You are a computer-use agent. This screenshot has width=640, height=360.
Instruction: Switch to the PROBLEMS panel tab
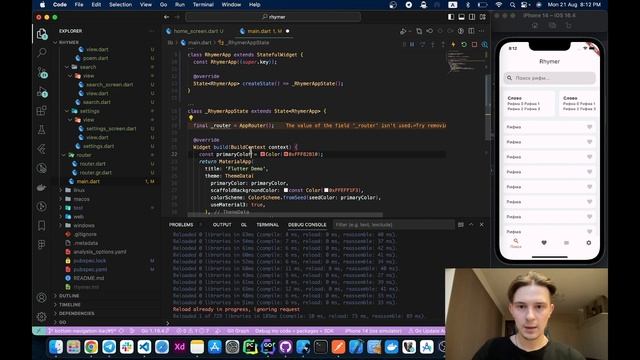[x=181, y=225]
